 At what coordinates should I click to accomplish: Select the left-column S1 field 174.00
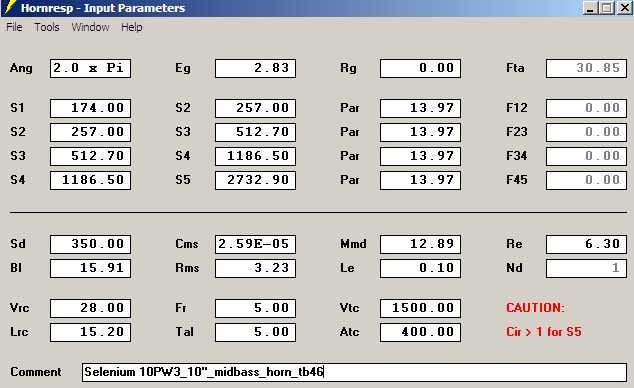pos(91,108)
